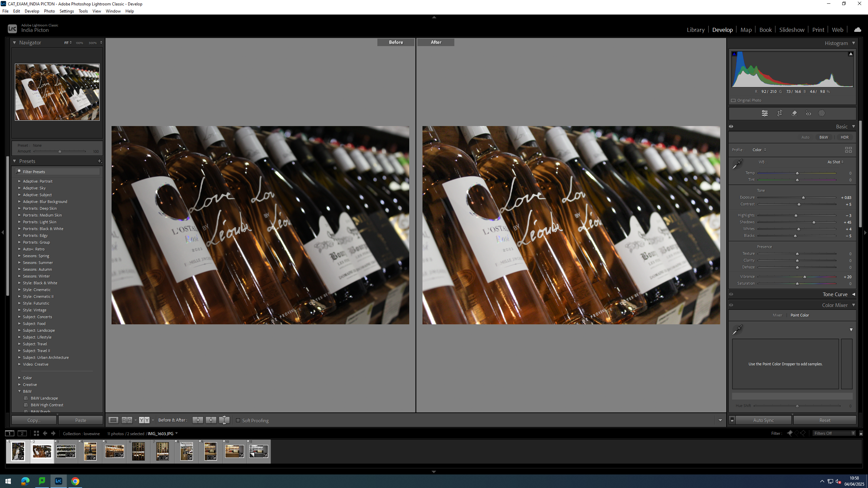This screenshot has width=868, height=488.
Task: Select the Healing eraser tool
Action: click(794, 114)
